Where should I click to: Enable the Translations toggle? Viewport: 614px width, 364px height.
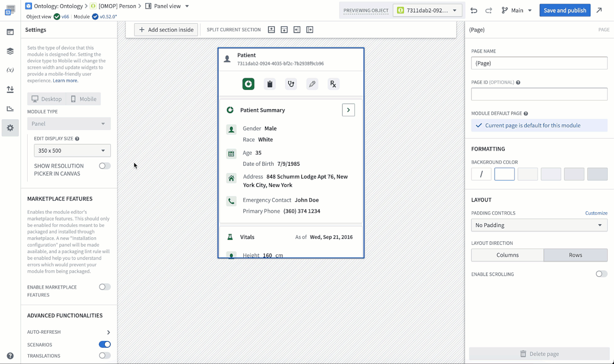click(105, 356)
